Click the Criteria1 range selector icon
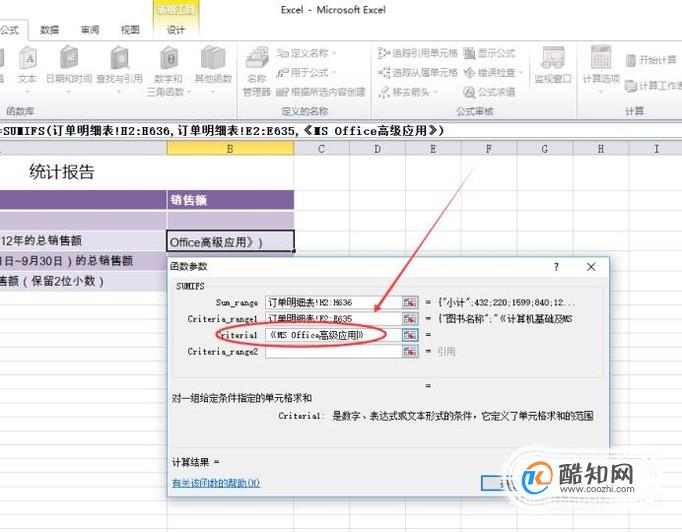The height and width of the screenshot is (532, 682). [410, 335]
